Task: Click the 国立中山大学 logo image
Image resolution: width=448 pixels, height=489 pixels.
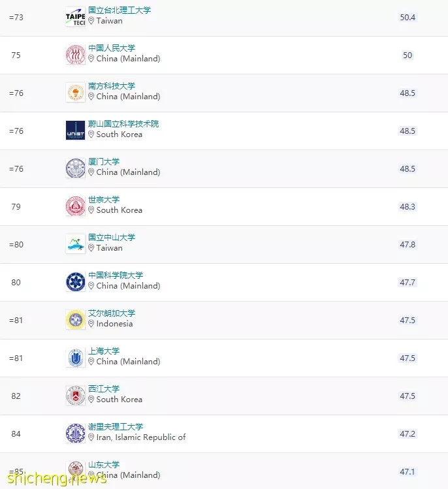Action: (76, 244)
